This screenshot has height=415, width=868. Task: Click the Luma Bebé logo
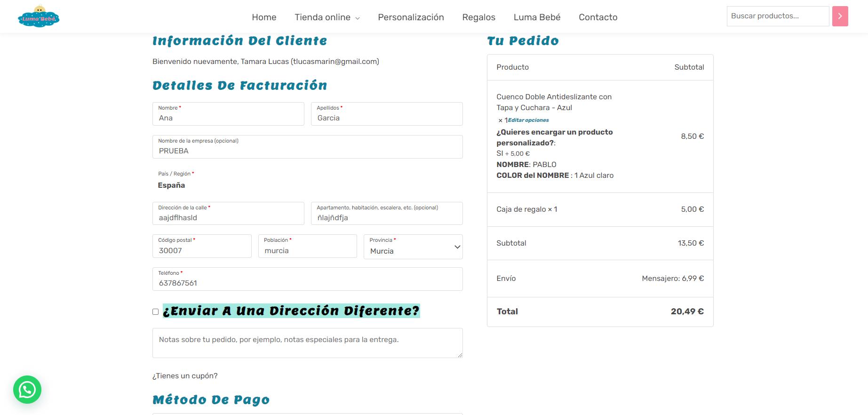39,17
